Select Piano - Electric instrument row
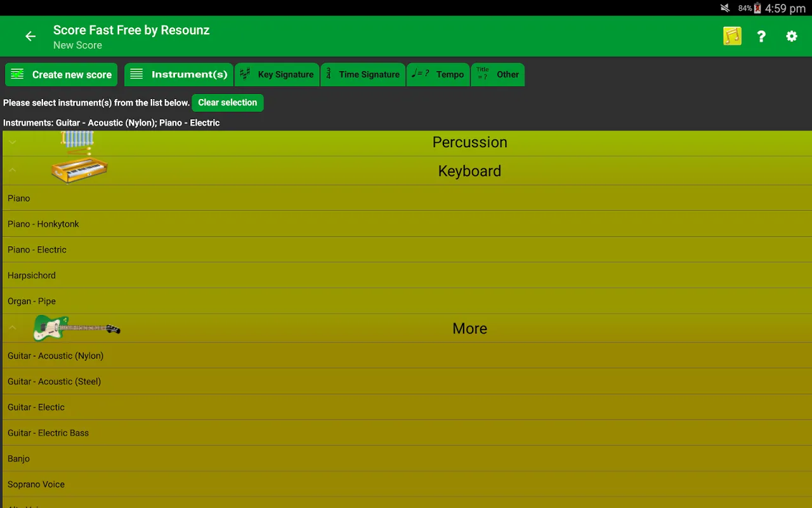Image resolution: width=812 pixels, height=508 pixels. coord(407,250)
